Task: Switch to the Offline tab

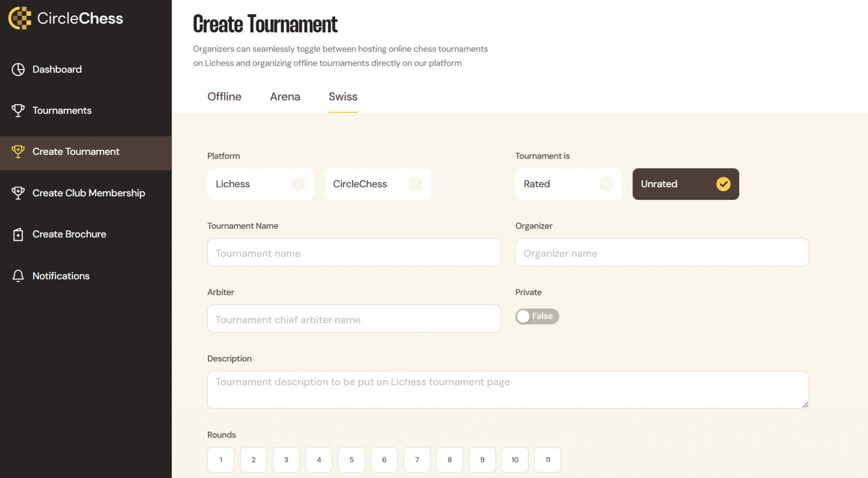Action: (224, 97)
